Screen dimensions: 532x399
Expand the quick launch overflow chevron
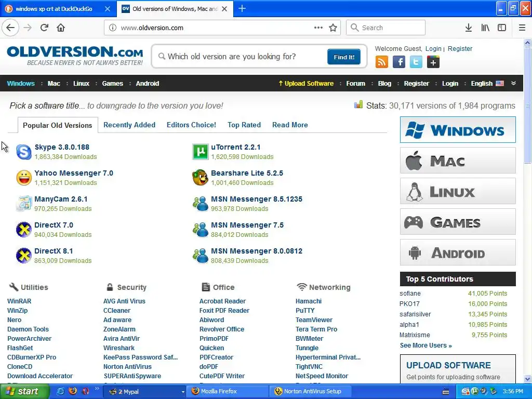point(97,389)
